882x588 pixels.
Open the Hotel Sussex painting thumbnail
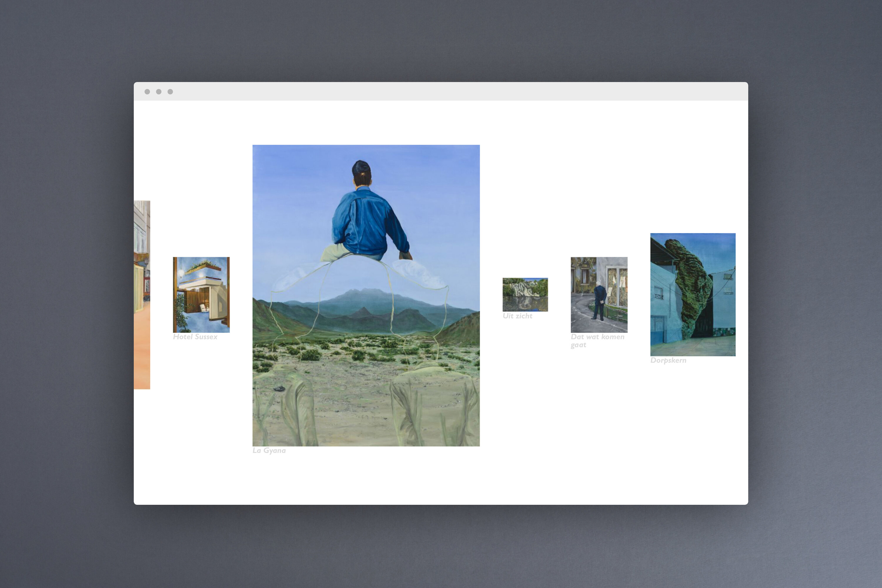(201, 295)
